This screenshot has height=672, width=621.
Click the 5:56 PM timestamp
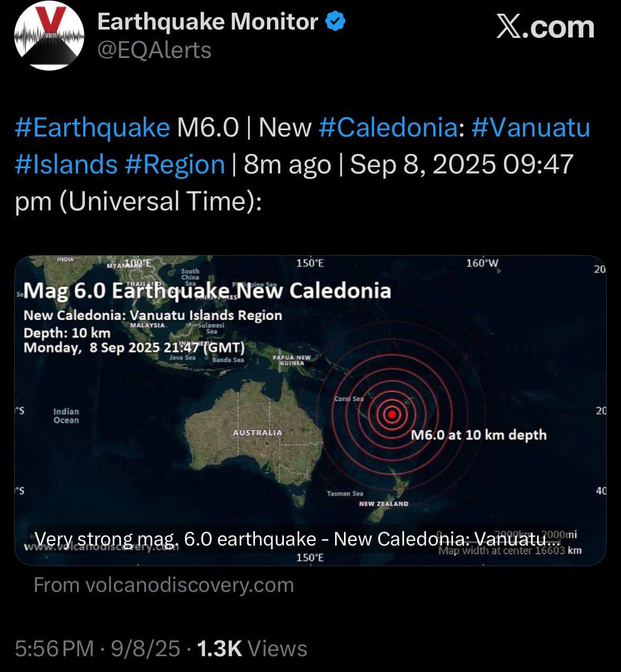click(x=54, y=649)
